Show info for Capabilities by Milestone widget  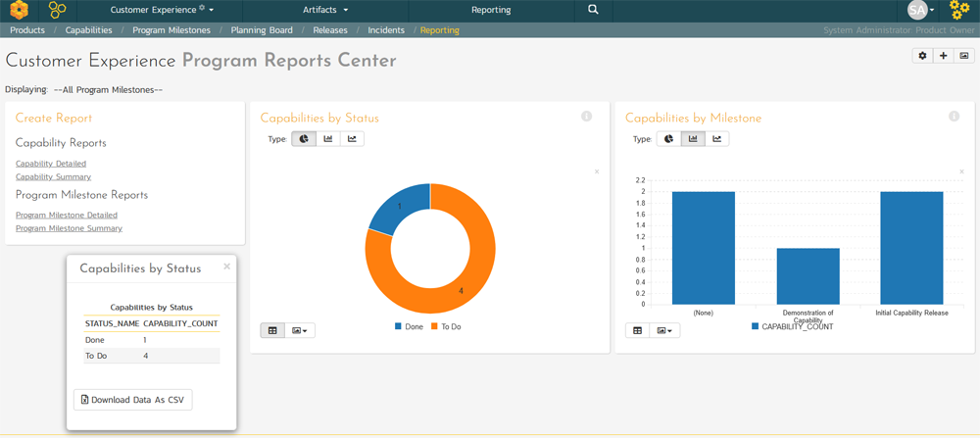[x=954, y=117]
